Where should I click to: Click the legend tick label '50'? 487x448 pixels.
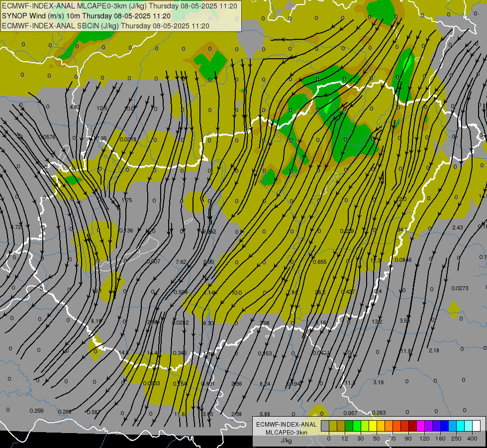coord(377,439)
